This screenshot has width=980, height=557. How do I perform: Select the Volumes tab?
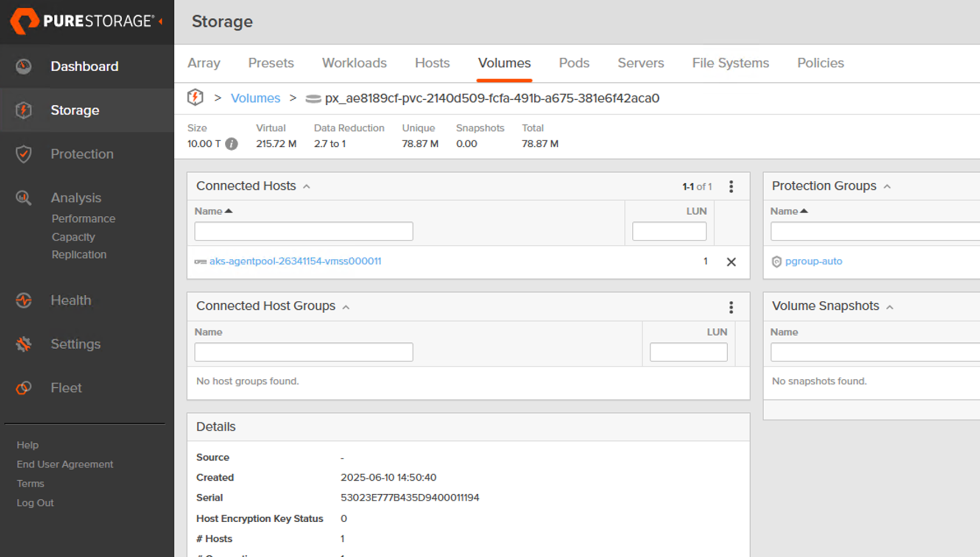pos(504,63)
